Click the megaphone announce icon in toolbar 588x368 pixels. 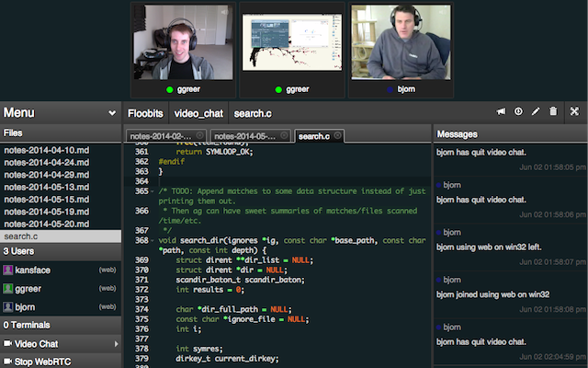(x=501, y=111)
